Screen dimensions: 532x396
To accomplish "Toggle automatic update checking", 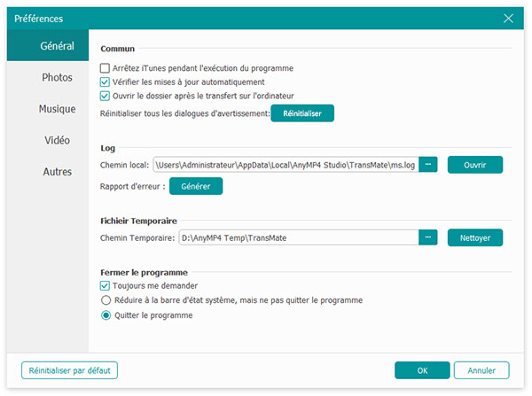I will point(106,82).
